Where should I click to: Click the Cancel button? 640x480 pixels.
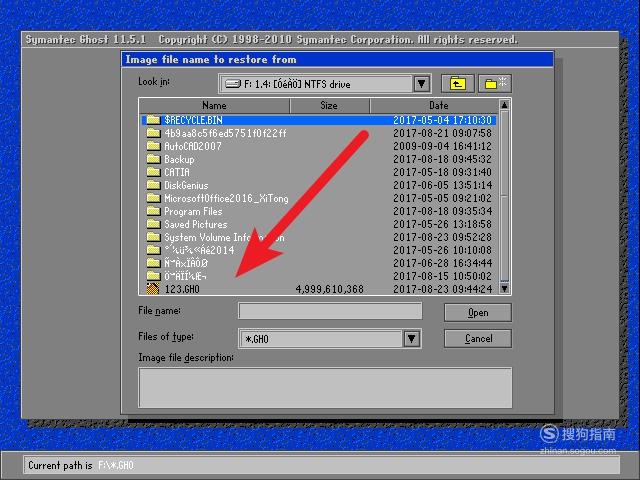point(478,338)
